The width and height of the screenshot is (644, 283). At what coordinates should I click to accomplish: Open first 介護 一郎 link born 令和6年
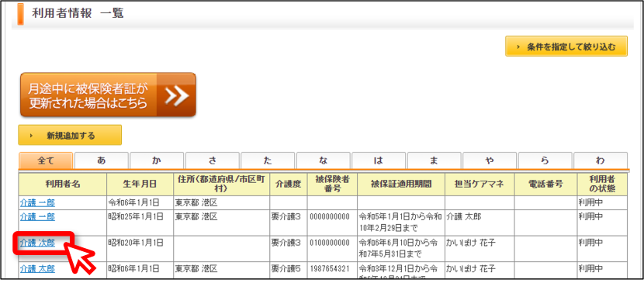tap(37, 203)
